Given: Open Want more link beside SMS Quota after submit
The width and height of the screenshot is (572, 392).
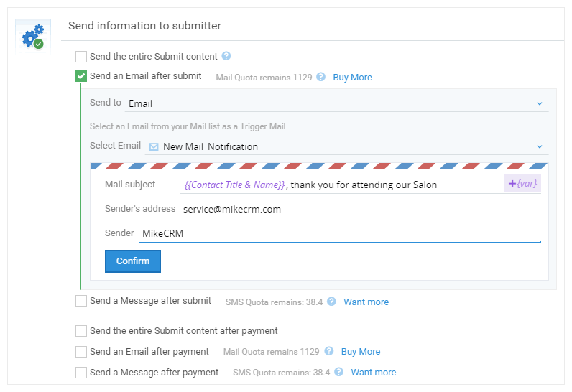Looking at the screenshot, I should click(366, 302).
